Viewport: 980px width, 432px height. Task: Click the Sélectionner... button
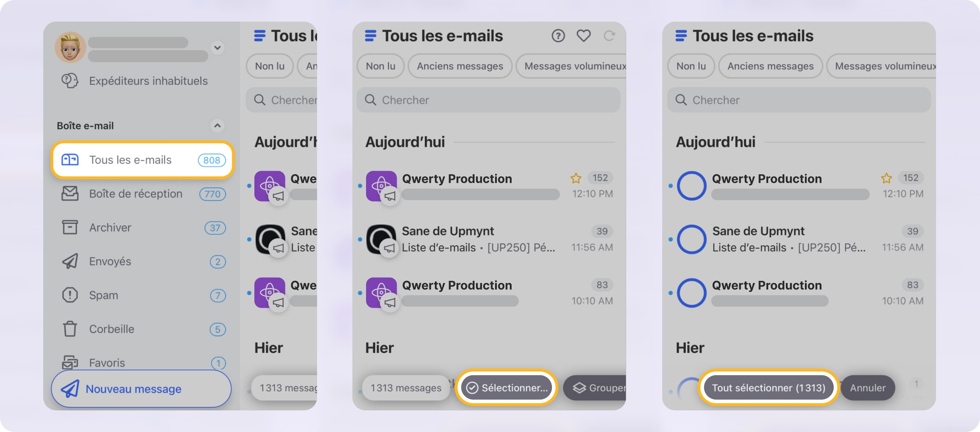(x=507, y=388)
